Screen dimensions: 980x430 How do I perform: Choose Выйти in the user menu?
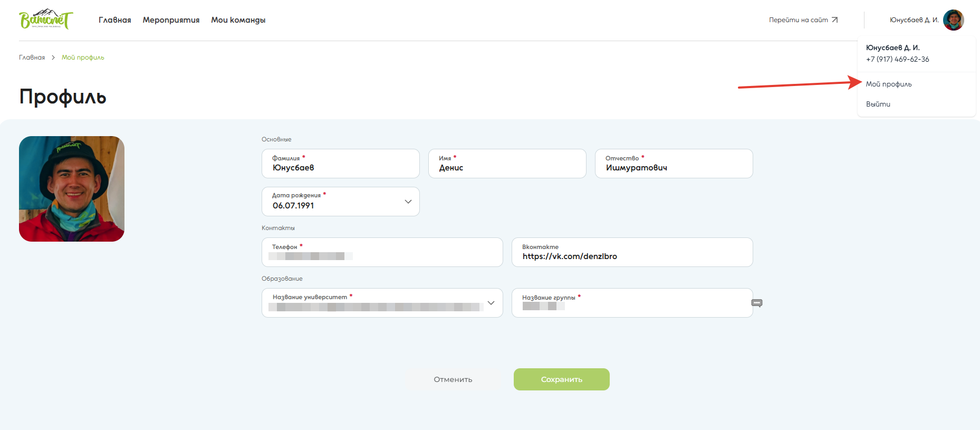point(878,104)
